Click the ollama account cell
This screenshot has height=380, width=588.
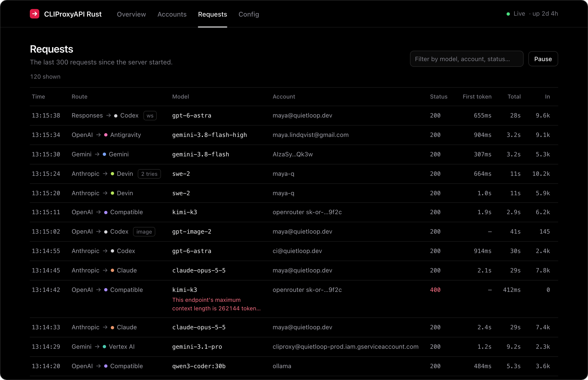coord(282,366)
